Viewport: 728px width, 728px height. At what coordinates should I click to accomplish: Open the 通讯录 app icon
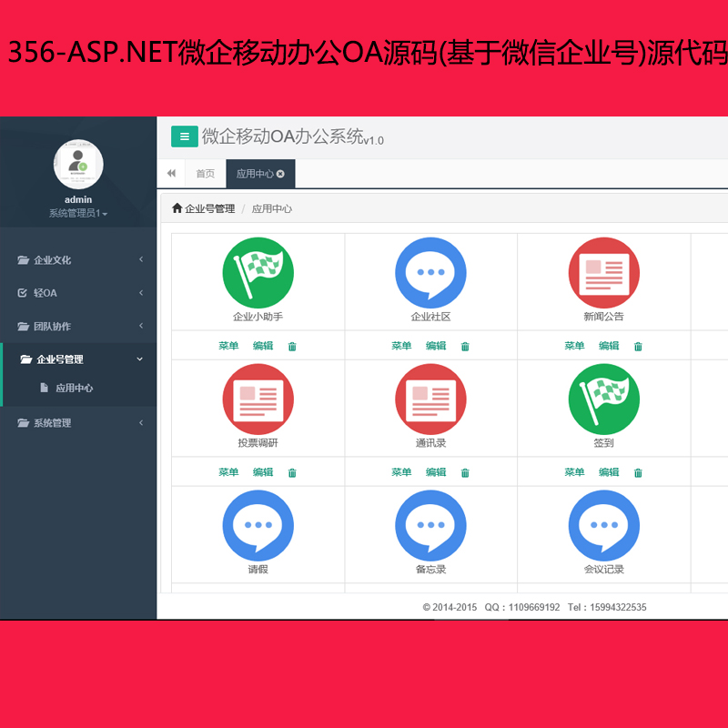[x=430, y=399]
